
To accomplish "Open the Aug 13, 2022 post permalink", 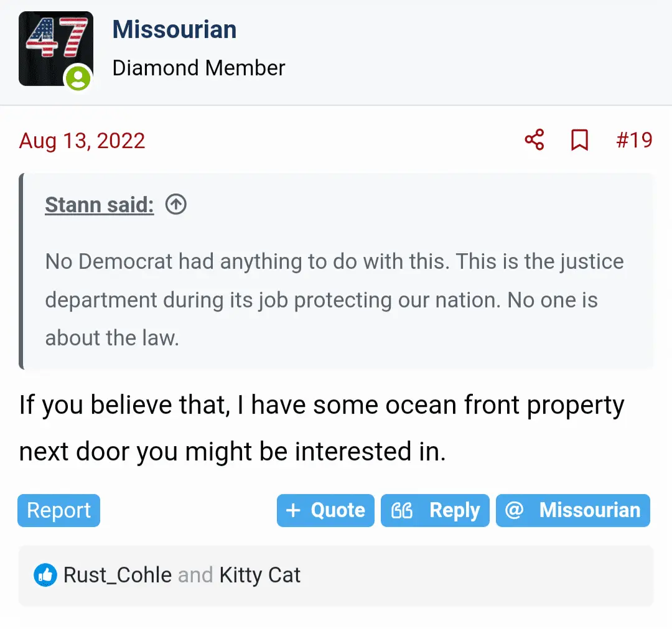I will (x=82, y=141).
